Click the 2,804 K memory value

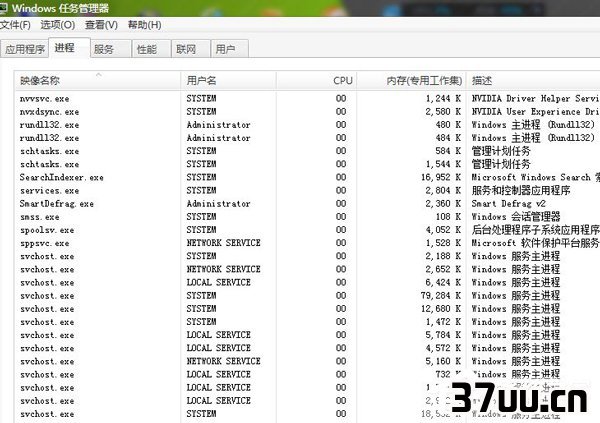(x=443, y=191)
